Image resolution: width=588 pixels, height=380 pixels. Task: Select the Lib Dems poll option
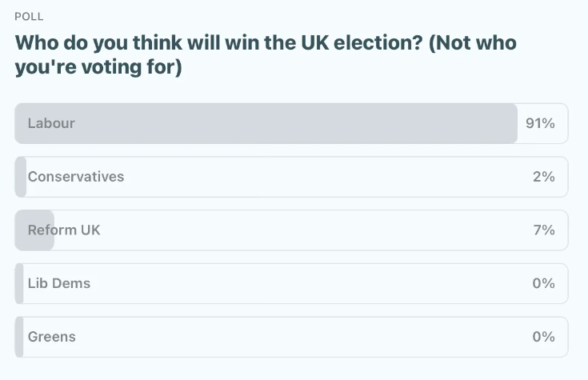(x=291, y=283)
